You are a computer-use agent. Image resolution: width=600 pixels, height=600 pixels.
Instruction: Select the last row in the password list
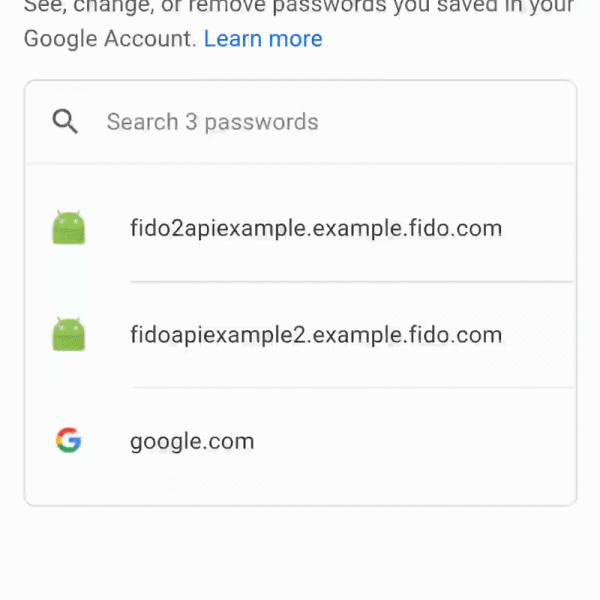tap(300, 441)
